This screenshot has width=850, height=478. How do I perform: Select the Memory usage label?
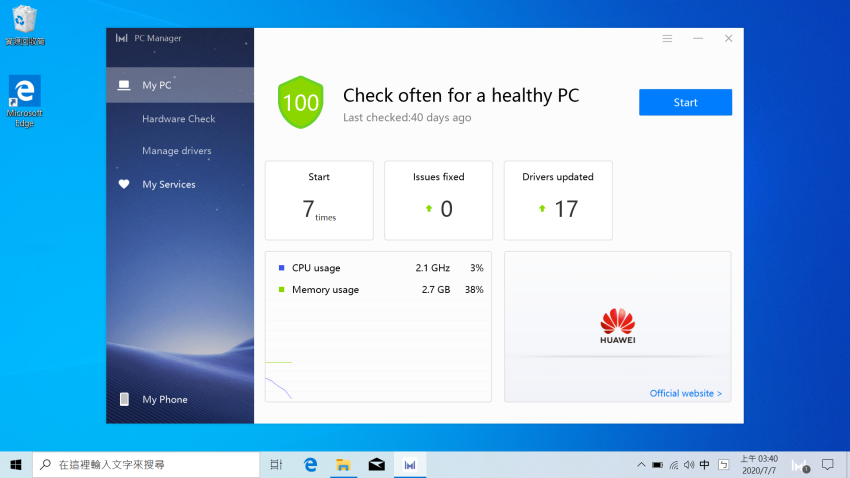pos(325,289)
